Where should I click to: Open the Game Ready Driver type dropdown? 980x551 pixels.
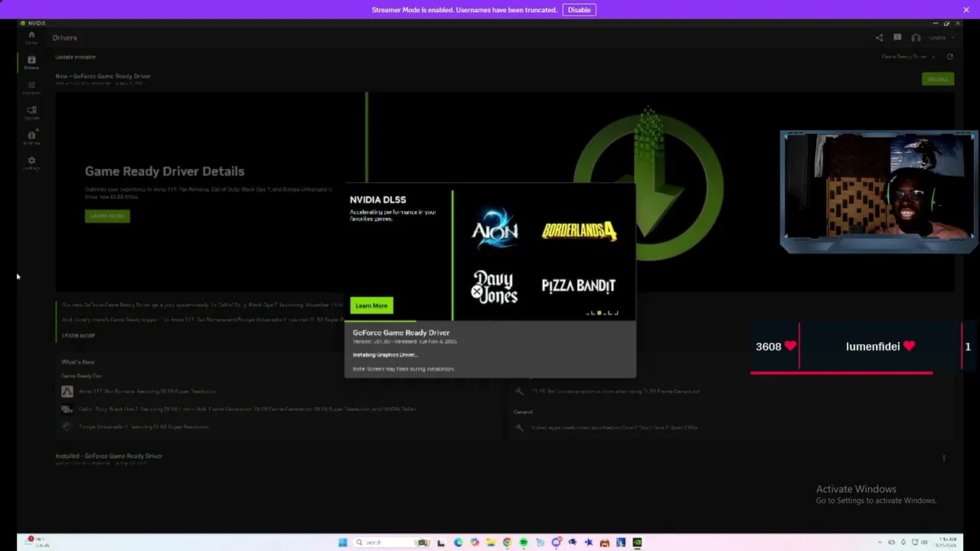coord(907,57)
